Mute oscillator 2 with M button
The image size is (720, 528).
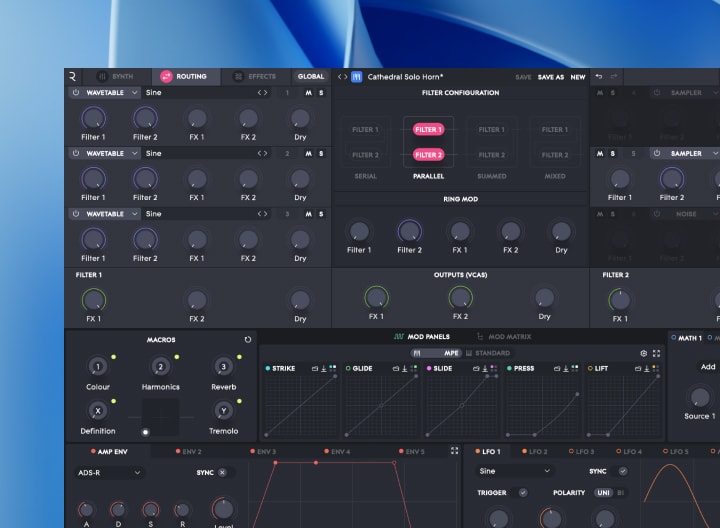pos(309,153)
